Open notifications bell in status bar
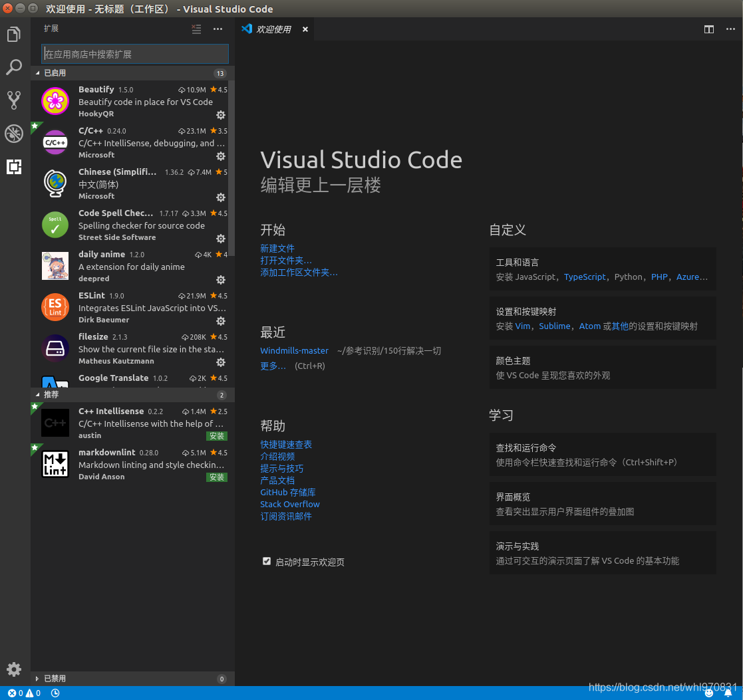 point(728,693)
